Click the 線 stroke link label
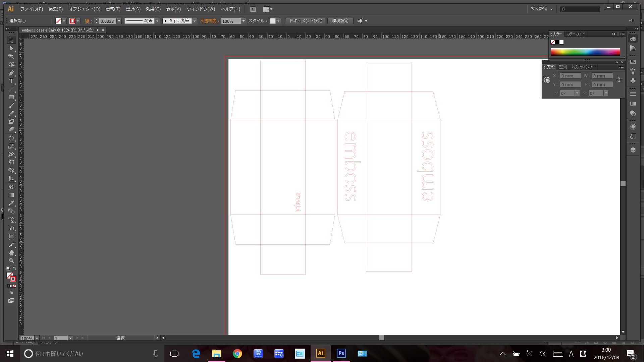This screenshot has width=644, height=362. tap(88, 21)
